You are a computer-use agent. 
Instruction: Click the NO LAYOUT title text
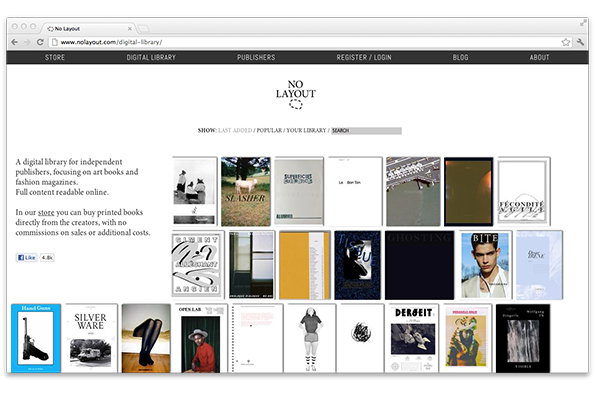click(296, 89)
